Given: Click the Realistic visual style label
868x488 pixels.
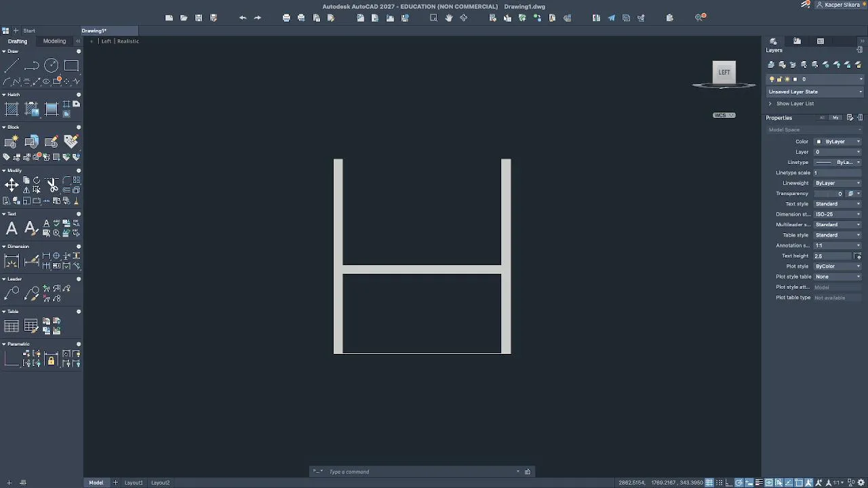Looking at the screenshot, I should pos(128,41).
